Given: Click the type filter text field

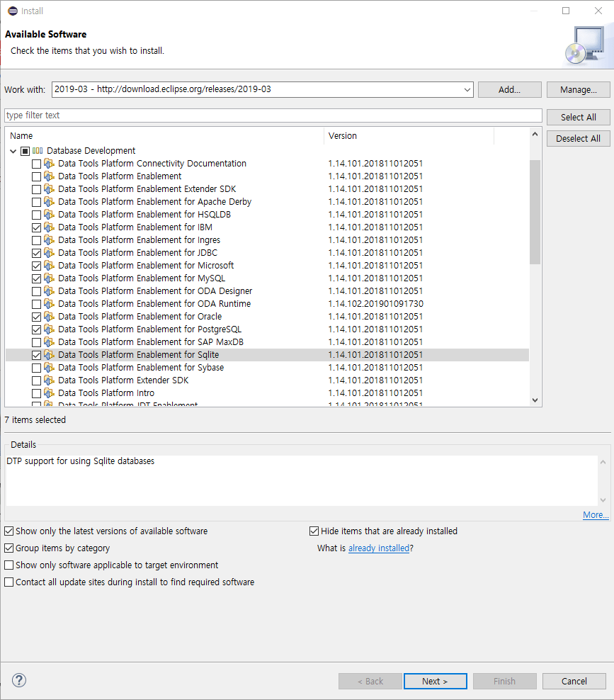Looking at the screenshot, I should point(273,115).
